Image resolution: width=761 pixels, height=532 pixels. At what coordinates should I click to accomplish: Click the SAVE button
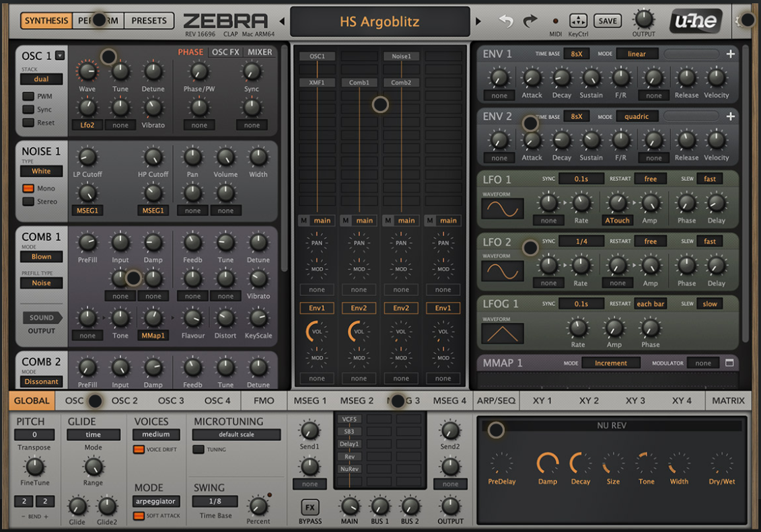(x=607, y=21)
